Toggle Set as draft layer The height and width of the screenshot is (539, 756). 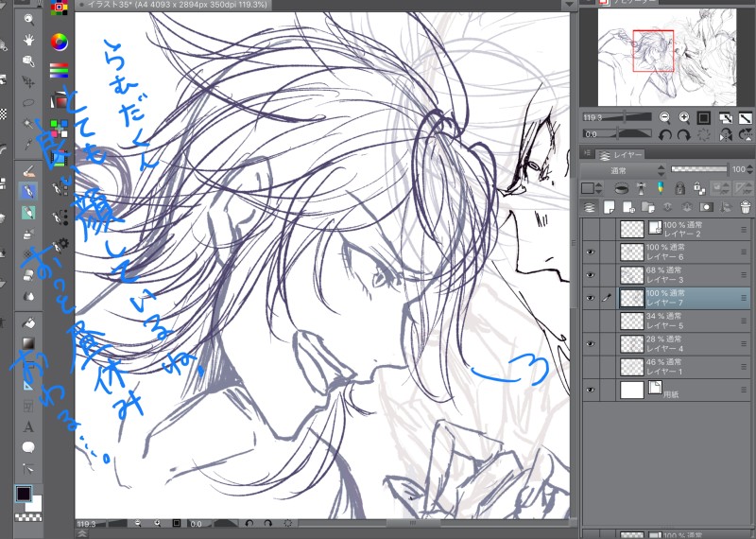660,188
